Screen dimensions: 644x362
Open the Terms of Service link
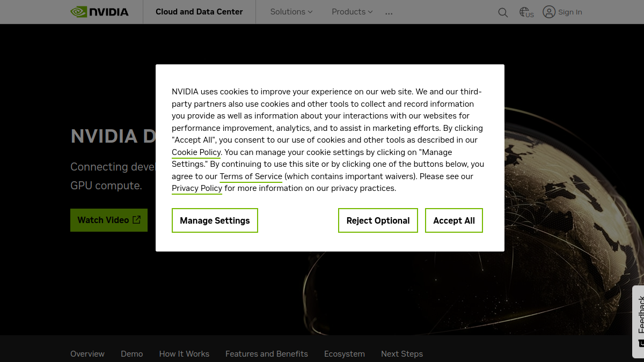point(251,176)
